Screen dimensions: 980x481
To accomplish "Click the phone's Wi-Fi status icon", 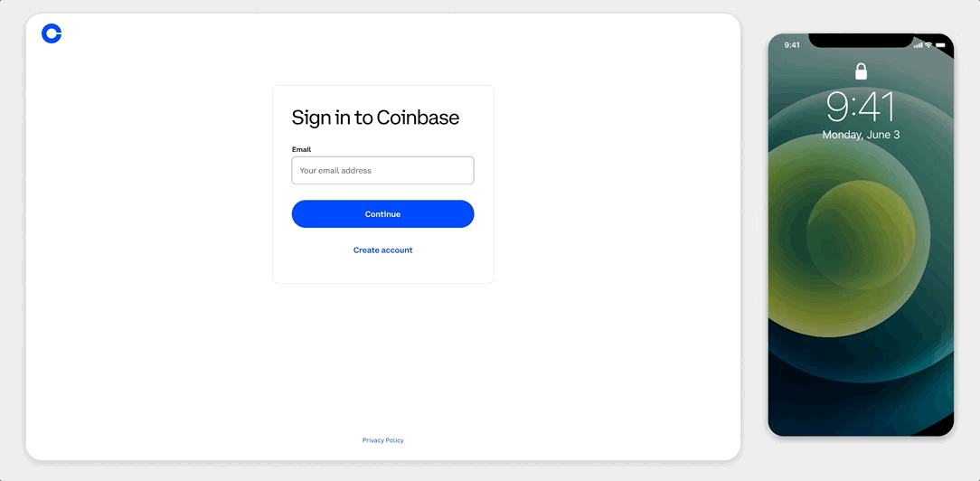I will point(928,45).
